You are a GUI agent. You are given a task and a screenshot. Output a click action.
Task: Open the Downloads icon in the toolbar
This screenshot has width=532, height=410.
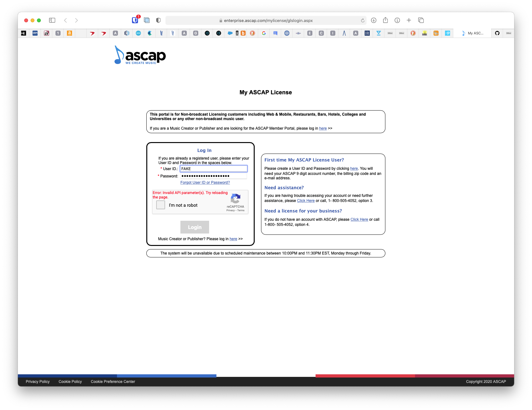374,20
